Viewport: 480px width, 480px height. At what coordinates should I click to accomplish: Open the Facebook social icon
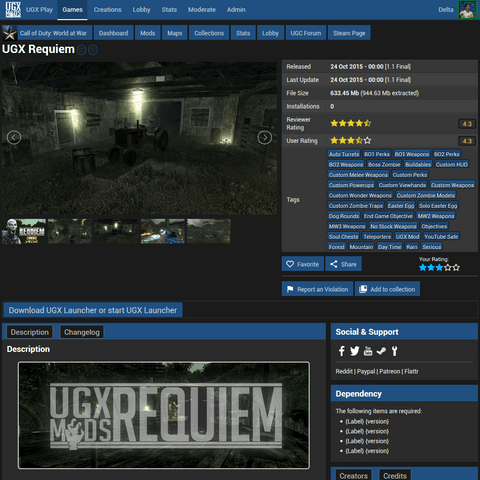(341, 351)
